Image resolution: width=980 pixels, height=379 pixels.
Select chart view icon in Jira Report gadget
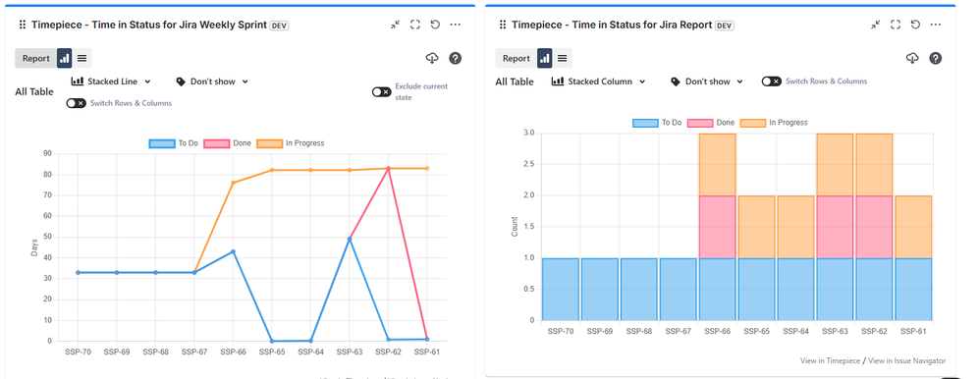click(544, 58)
